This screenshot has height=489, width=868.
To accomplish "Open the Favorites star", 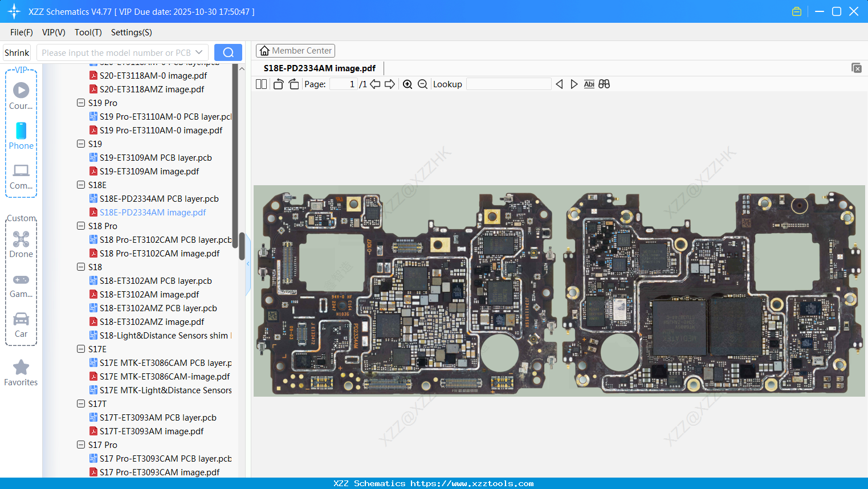I will click(x=21, y=368).
